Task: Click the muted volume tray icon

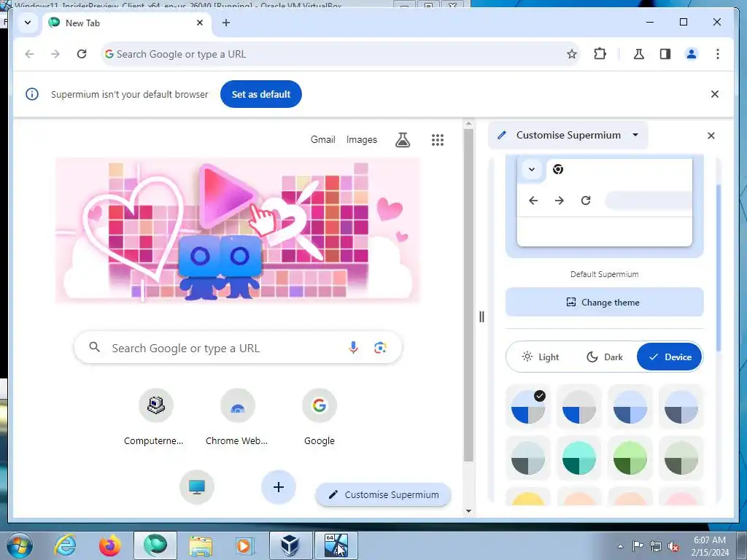Action: pos(673,546)
